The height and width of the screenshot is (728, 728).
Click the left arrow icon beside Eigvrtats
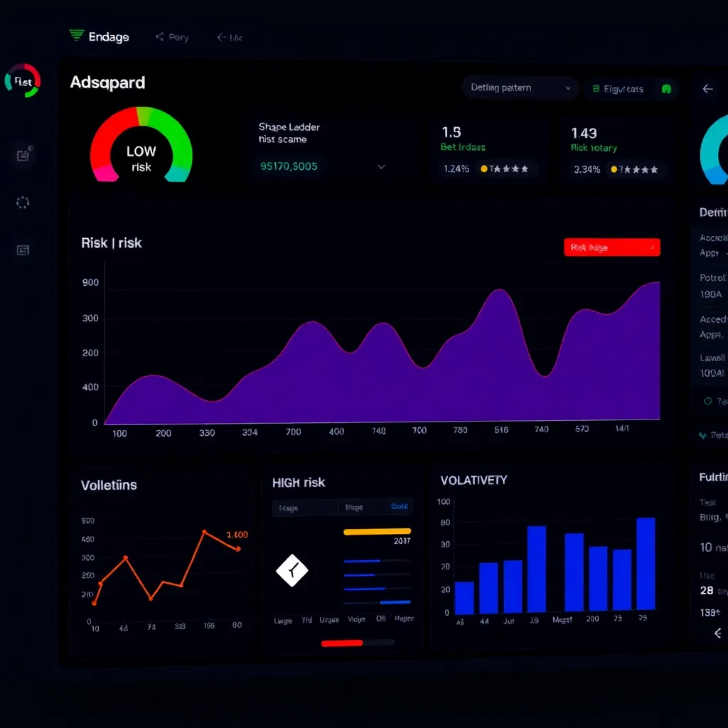[707, 89]
